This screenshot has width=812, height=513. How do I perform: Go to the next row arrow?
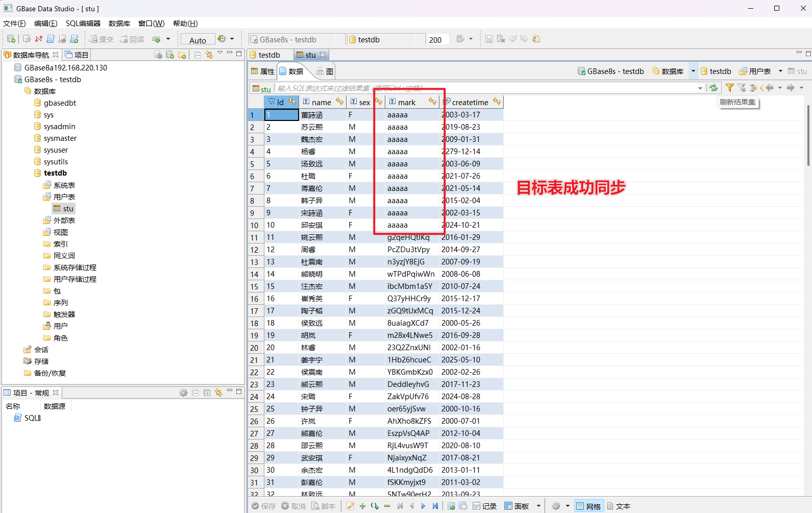coord(423,506)
